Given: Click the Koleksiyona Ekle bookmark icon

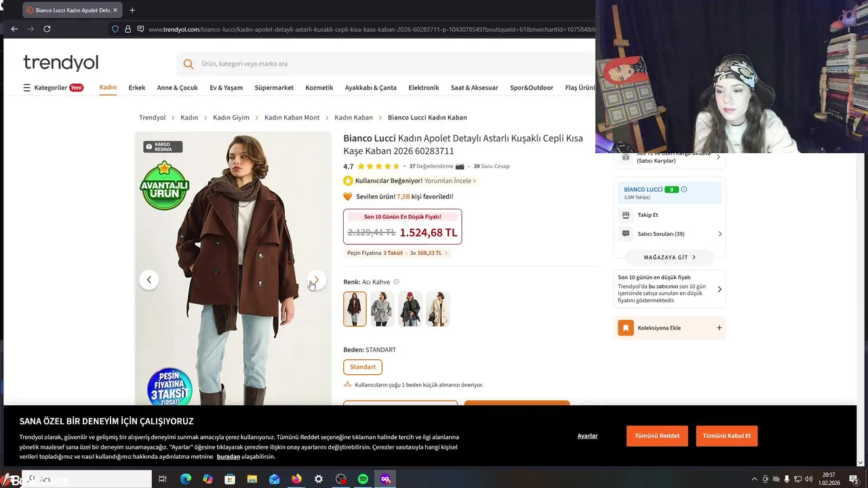Looking at the screenshot, I should click(x=625, y=328).
